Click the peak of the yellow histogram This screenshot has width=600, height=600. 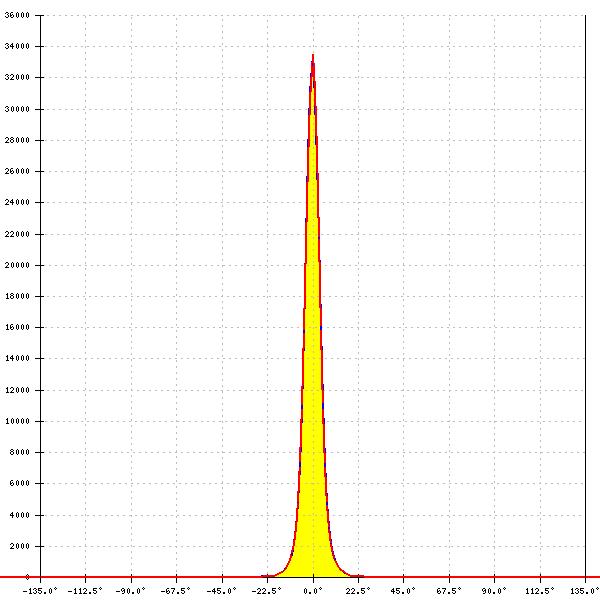[x=313, y=56]
